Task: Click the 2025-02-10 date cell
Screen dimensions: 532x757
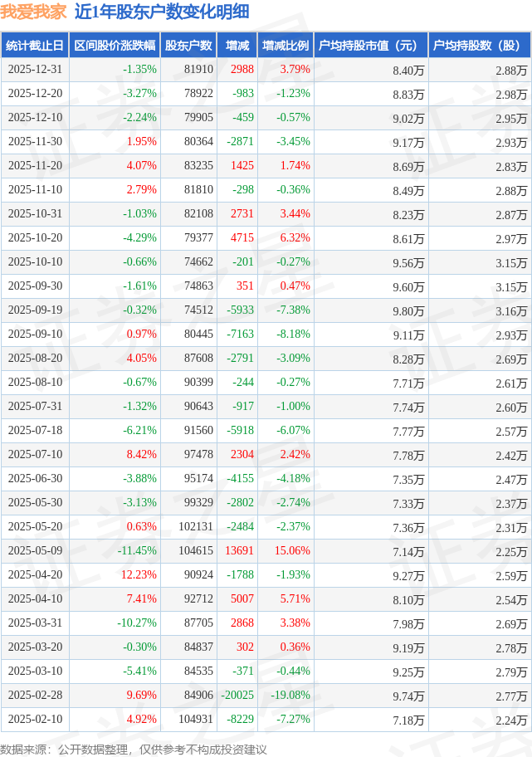Action: (x=34, y=719)
